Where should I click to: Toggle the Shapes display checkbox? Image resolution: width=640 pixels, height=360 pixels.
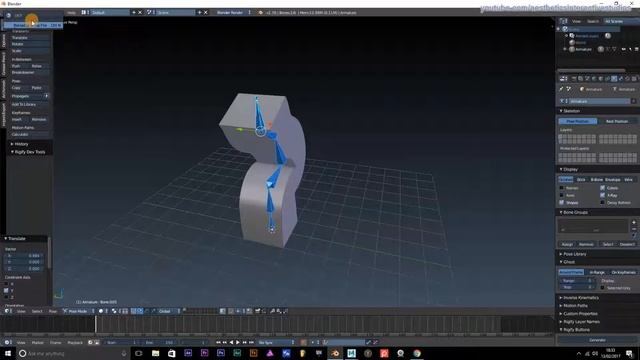coord(562,202)
